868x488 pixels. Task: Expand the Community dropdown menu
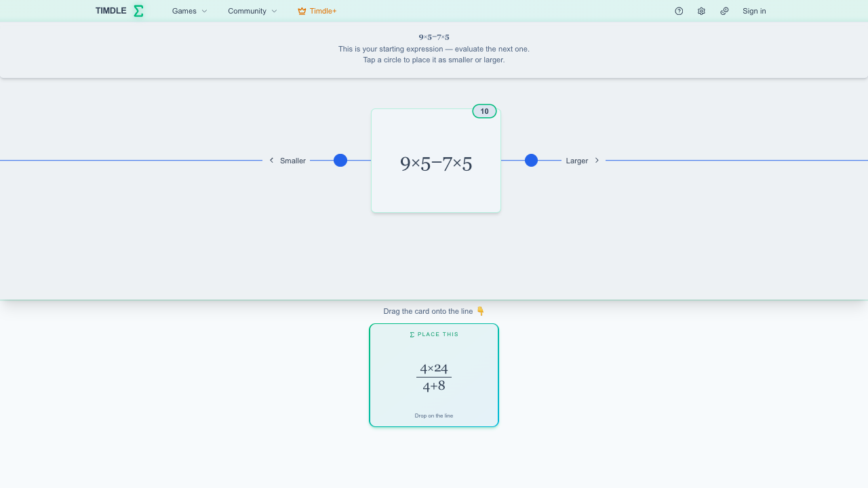252,11
